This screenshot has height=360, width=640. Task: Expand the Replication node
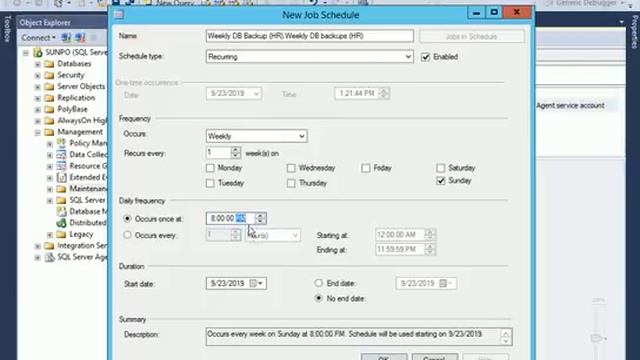(x=37, y=98)
